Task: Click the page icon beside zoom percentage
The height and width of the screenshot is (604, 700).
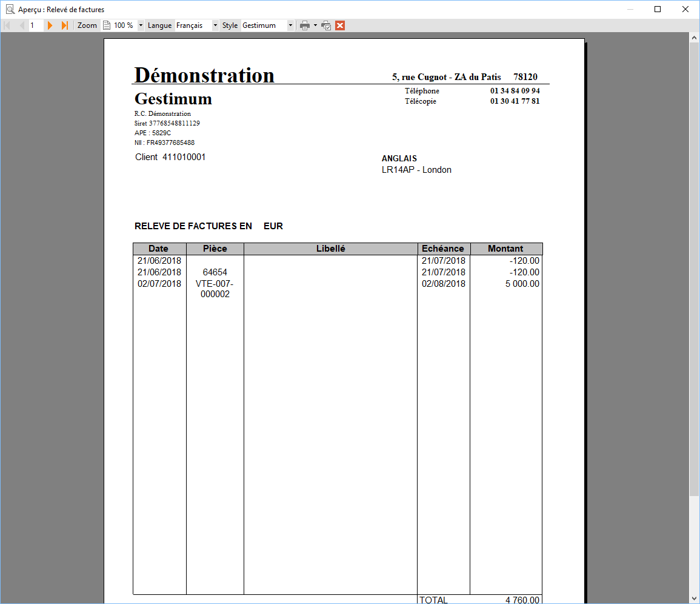Action: click(x=107, y=25)
